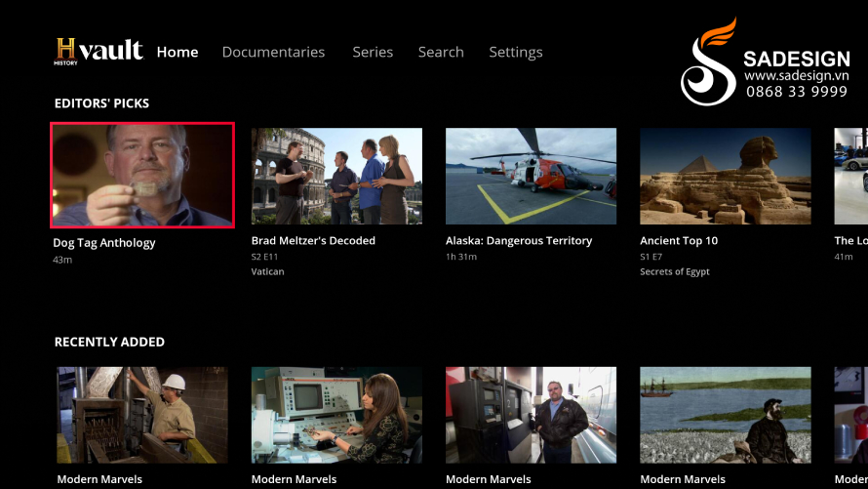This screenshot has width=868, height=489.
Task: Click the Secrets of Egypt episode subtitle
Action: [x=674, y=272]
